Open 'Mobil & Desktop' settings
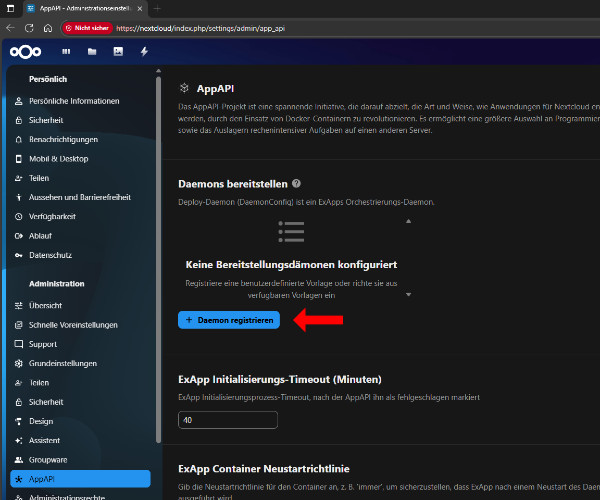Image resolution: width=600 pixels, height=500 pixels. coord(59,158)
